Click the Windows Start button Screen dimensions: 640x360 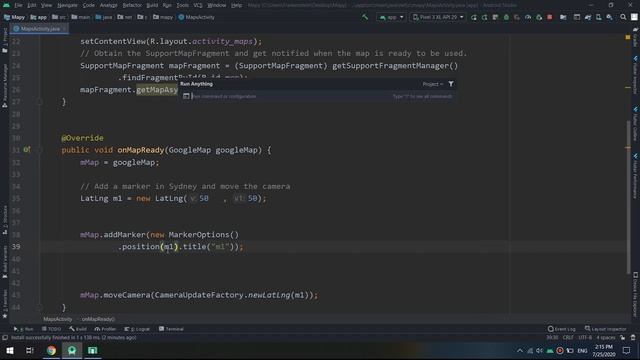[9, 351]
